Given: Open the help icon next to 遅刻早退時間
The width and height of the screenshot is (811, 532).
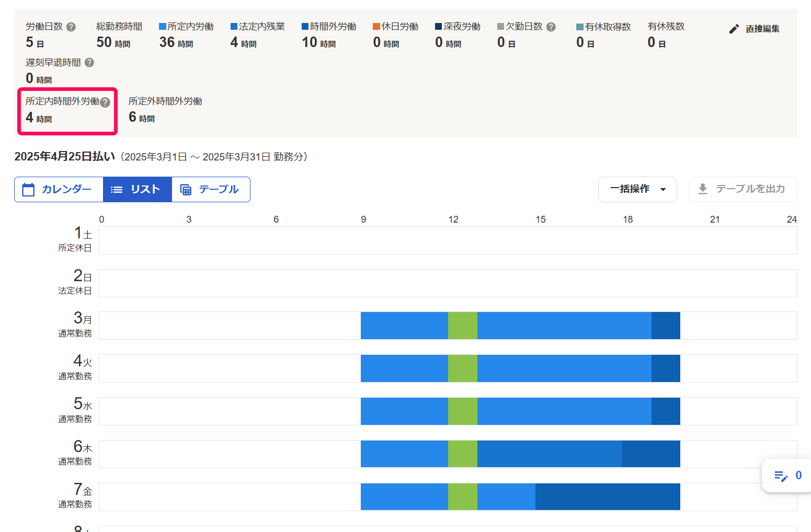Looking at the screenshot, I should point(89,63).
